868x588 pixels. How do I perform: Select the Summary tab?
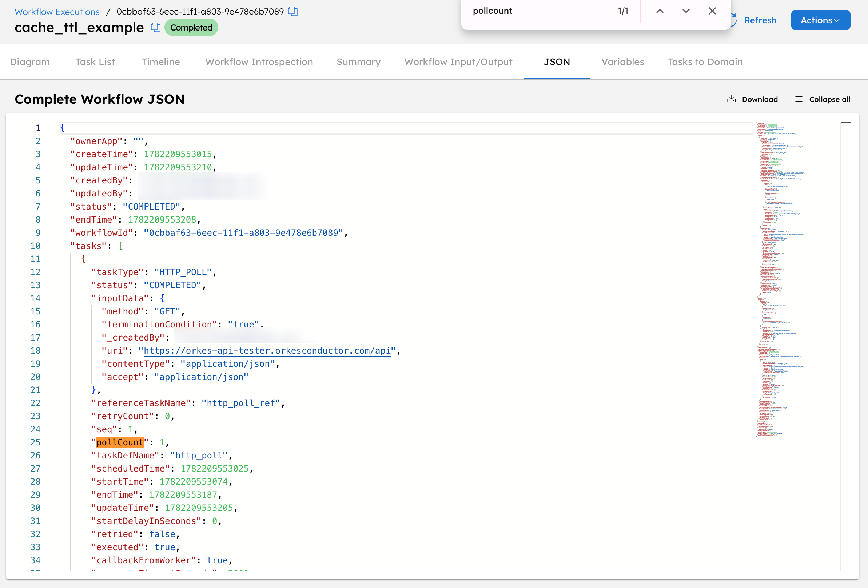[359, 62]
